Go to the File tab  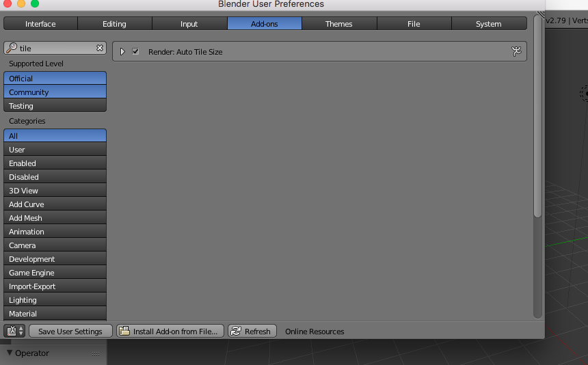[414, 24]
